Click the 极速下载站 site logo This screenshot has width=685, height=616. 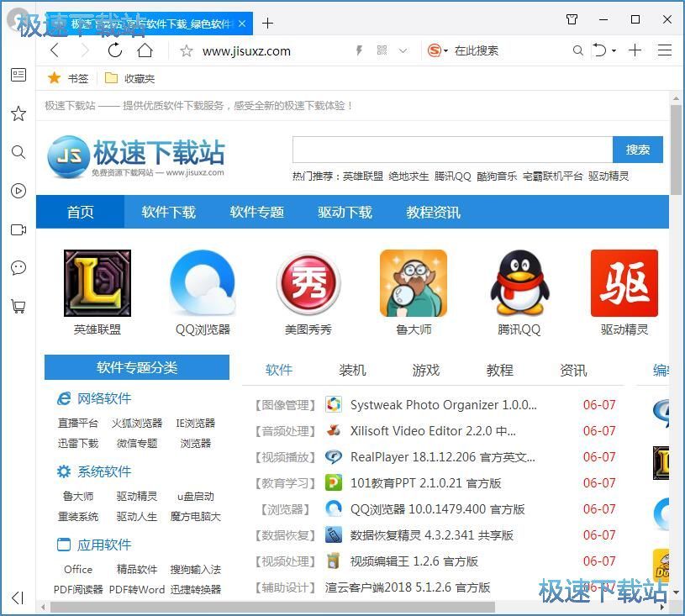pos(136,157)
